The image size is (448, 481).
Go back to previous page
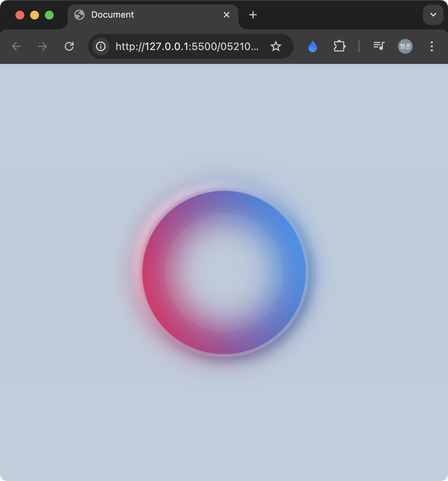click(16, 46)
